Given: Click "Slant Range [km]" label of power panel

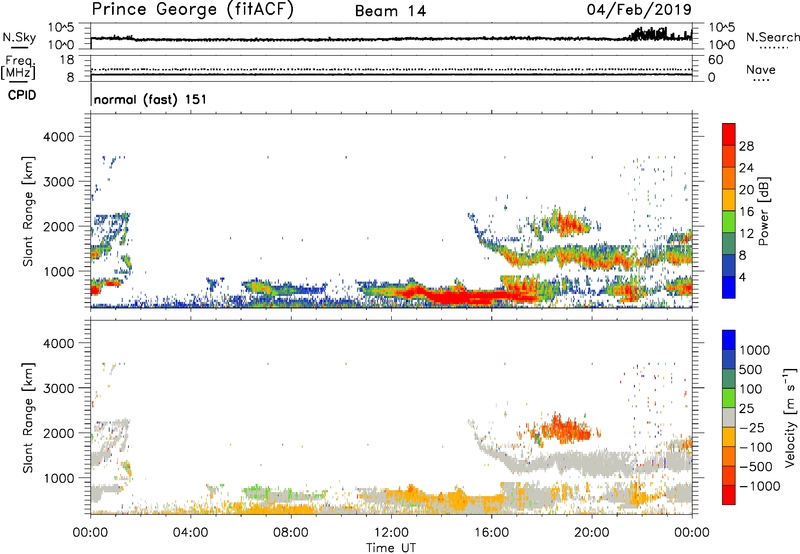Looking at the screenshot, I should [x=28, y=211].
